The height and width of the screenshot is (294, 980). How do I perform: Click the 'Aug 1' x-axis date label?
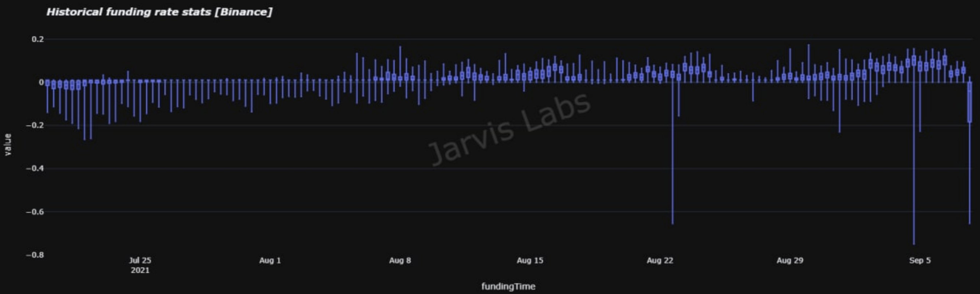coord(270,260)
